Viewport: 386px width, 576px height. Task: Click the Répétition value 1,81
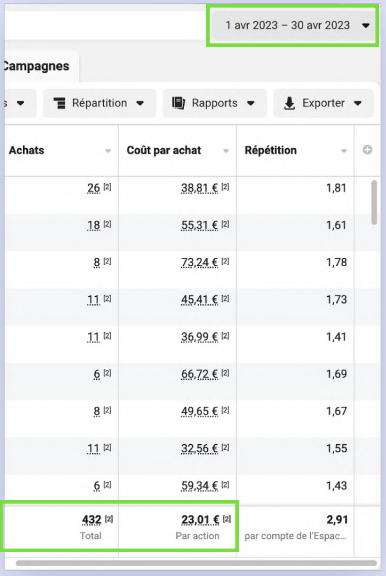click(x=336, y=188)
